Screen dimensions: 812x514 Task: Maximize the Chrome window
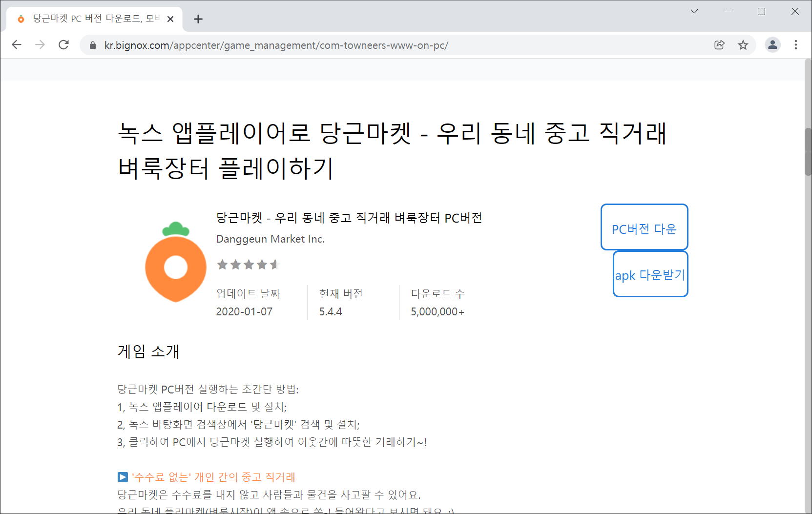click(x=761, y=11)
